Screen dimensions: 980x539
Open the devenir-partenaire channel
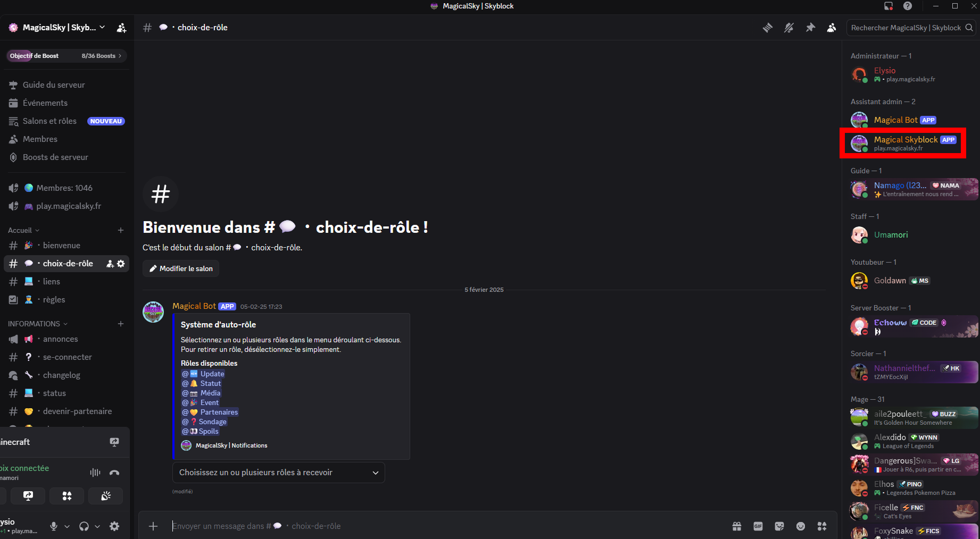67,411
